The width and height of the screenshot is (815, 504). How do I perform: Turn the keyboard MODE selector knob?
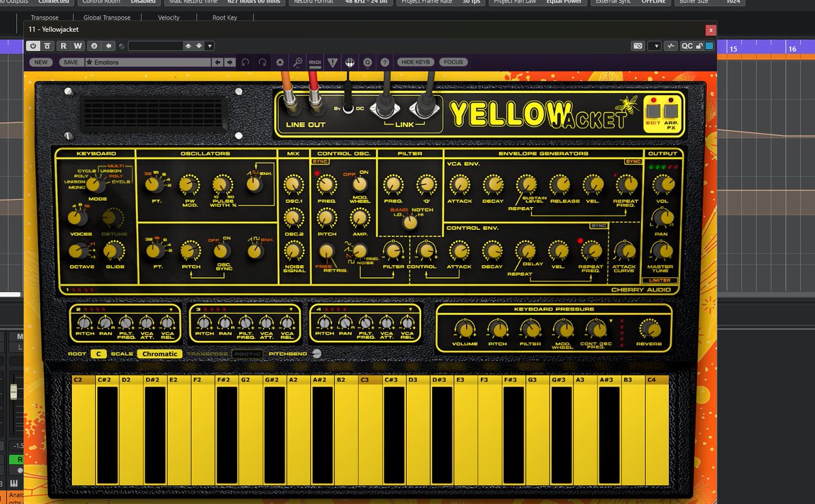94,185
